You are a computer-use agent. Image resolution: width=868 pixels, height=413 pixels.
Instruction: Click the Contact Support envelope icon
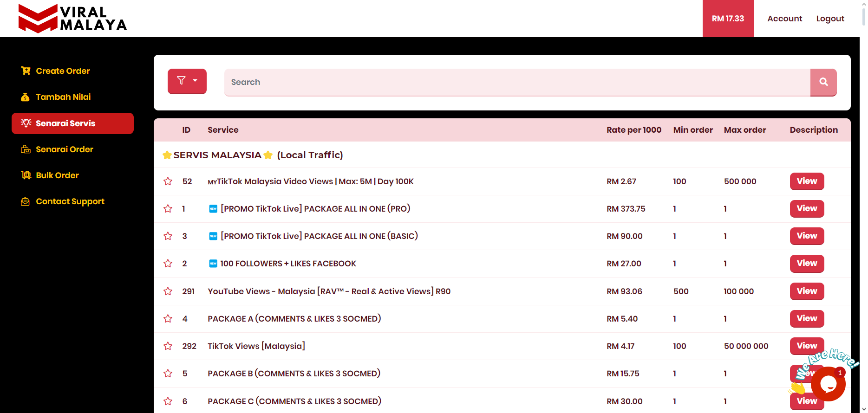(x=26, y=201)
